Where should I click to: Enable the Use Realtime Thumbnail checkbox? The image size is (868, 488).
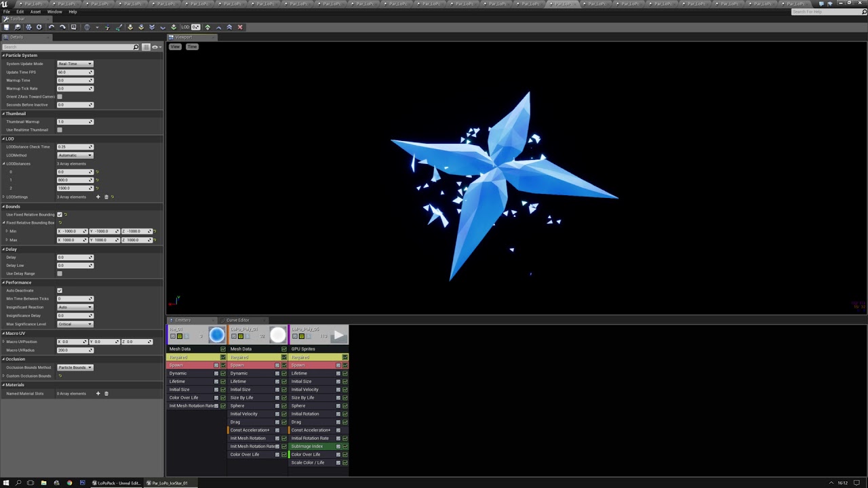tap(60, 130)
